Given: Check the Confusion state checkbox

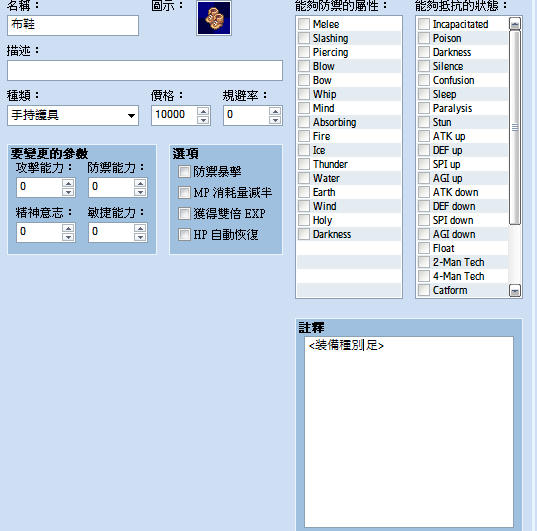Looking at the screenshot, I should click(424, 80).
